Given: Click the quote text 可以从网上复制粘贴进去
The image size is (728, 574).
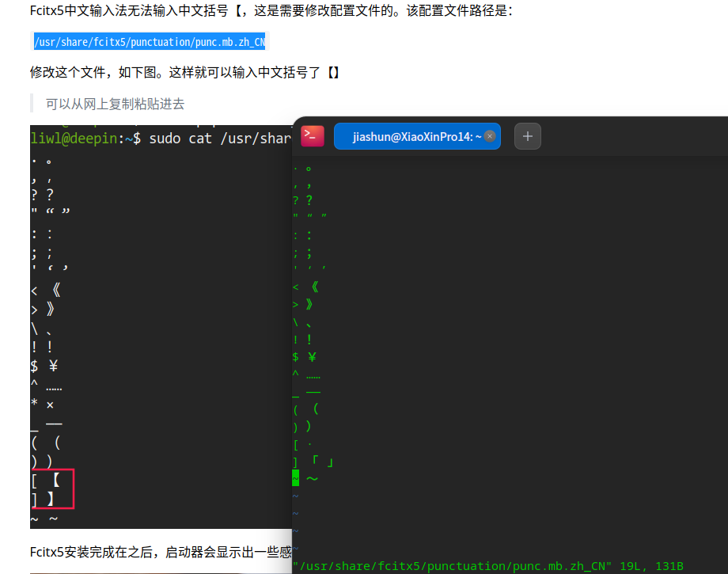Looking at the screenshot, I should [x=116, y=104].
